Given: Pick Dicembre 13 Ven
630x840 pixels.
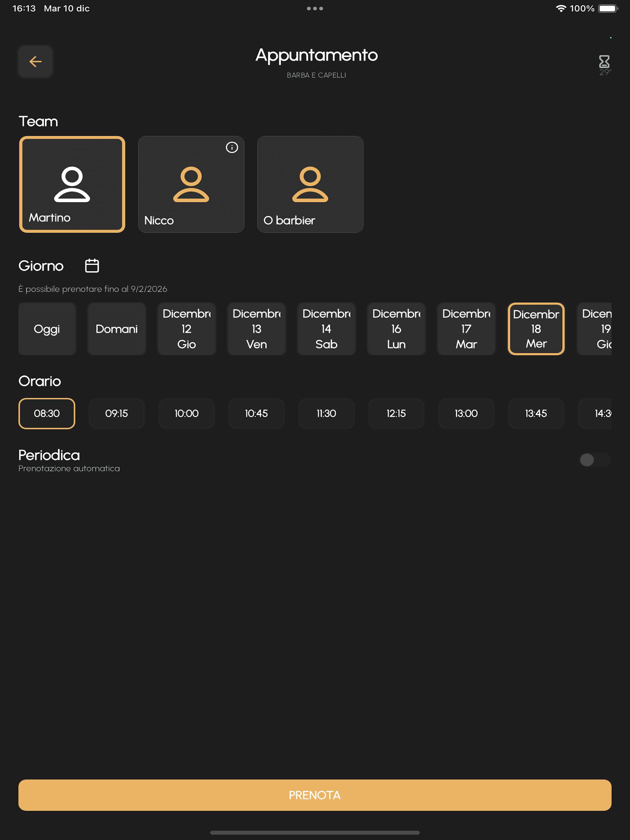Looking at the screenshot, I should point(257,329).
